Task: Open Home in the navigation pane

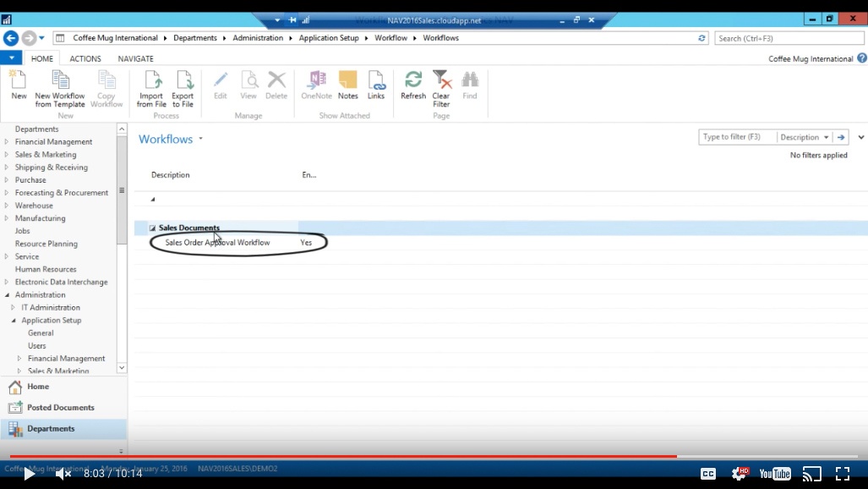Action: (63, 387)
